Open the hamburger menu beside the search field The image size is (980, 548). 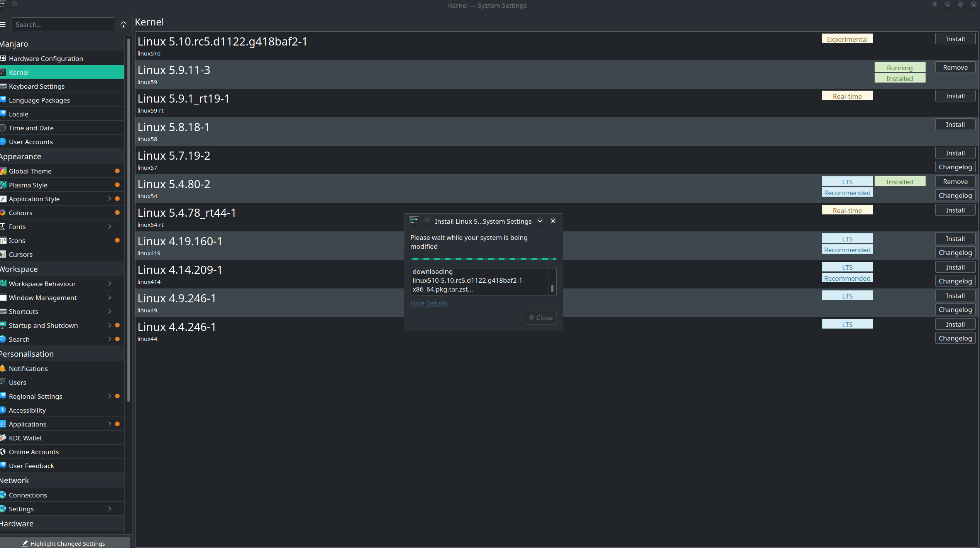point(3,25)
